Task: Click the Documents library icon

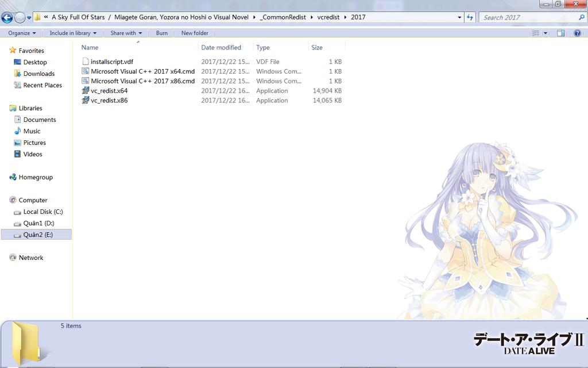Action: [x=17, y=120]
